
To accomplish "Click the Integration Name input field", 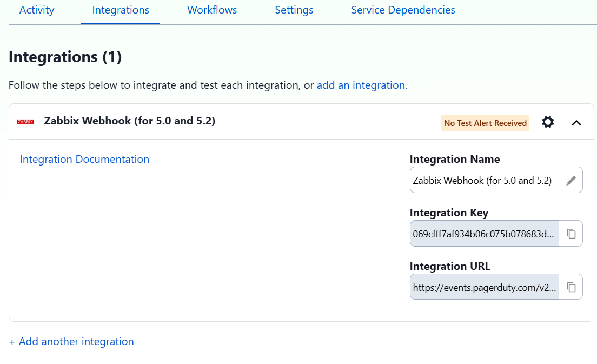I will tap(485, 180).
